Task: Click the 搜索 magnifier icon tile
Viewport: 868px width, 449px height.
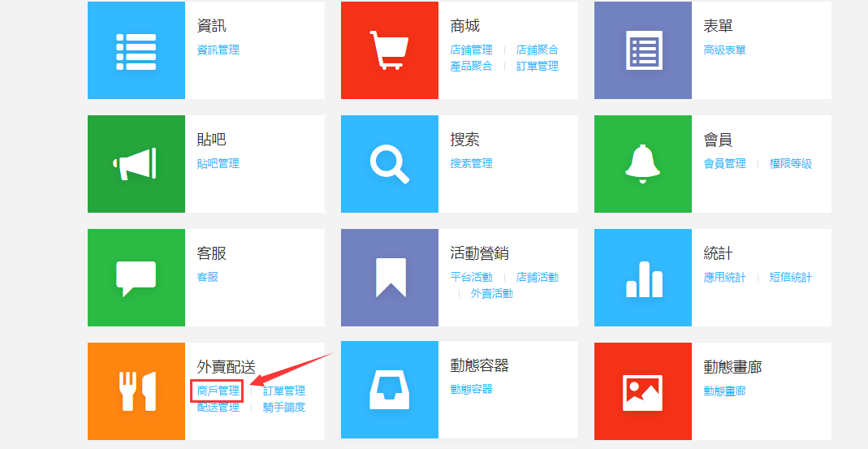Action: pos(389,164)
